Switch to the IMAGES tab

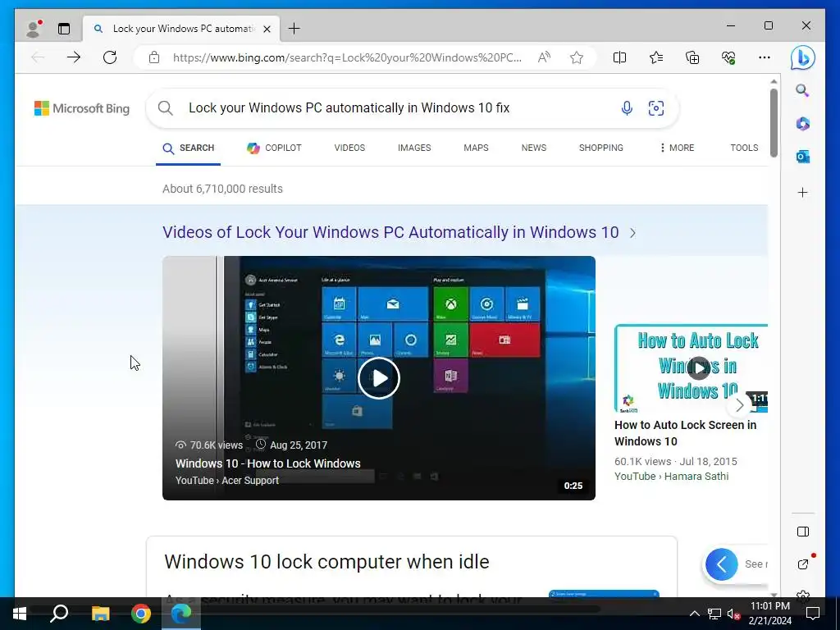click(414, 148)
